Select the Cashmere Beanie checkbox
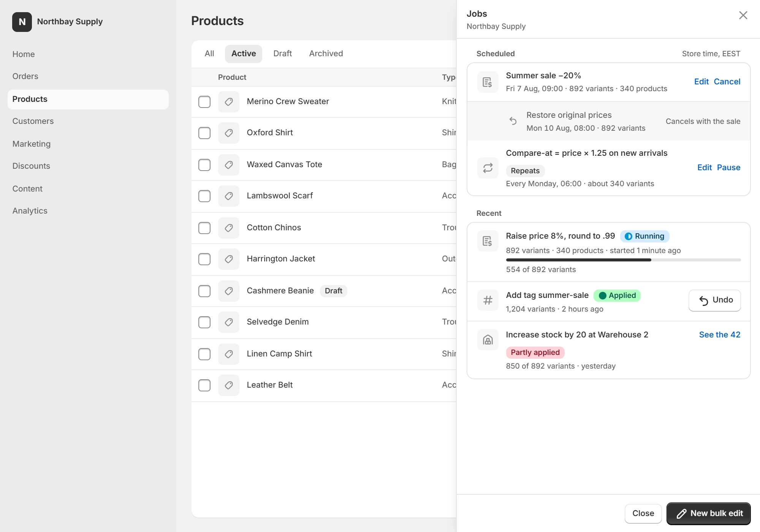Image resolution: width=760 pixels, height=532 pixels. (204, 291)
